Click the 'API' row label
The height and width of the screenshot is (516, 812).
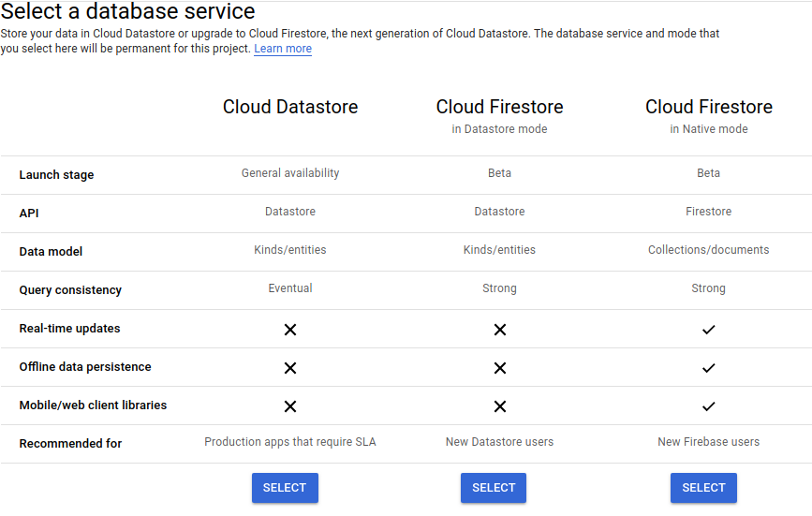click(x=29, y=214)
